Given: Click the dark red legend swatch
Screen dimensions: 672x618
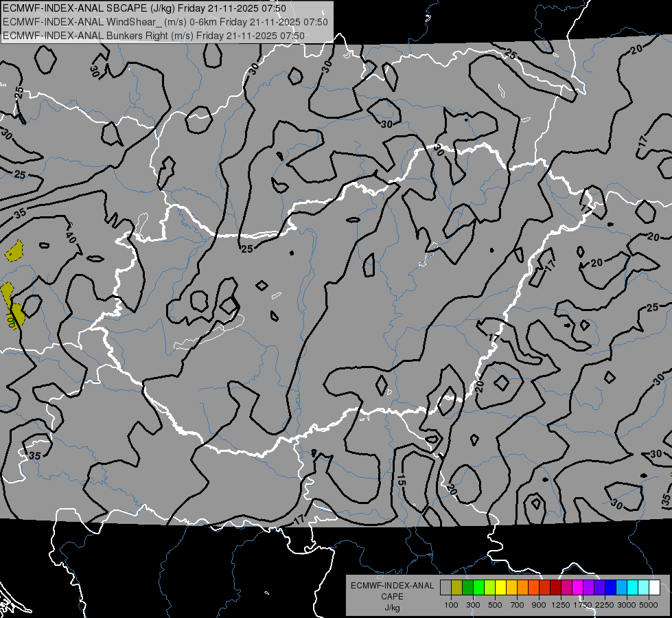Looking at the screenshot, I should pyautogui.click(x=555, y=588).
